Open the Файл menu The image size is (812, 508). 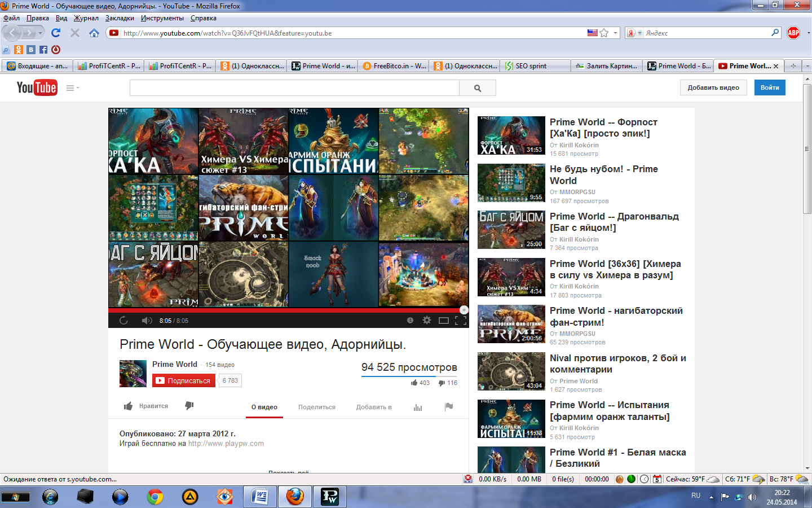11,18
